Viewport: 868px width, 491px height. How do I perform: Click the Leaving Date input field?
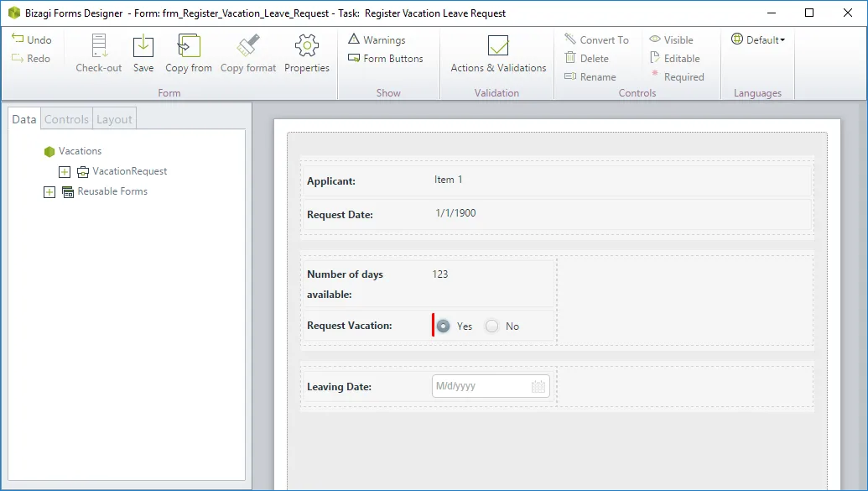click(491, 386)
